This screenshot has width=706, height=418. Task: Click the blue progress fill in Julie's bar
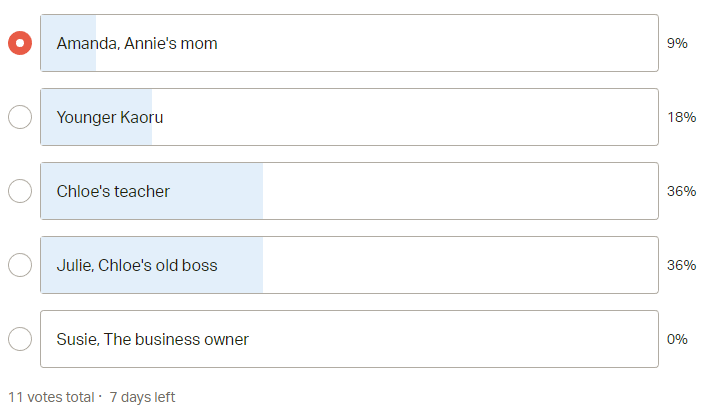pyautogui.click(x=240, y=265)
